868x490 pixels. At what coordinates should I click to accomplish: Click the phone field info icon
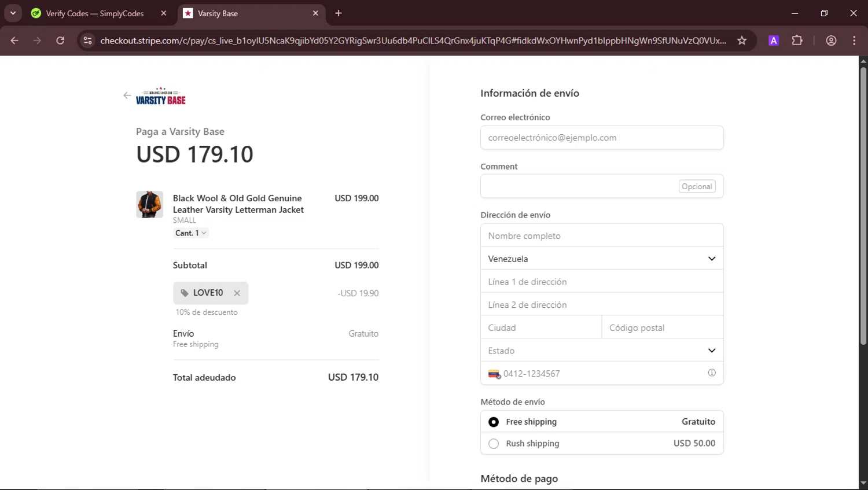(x=712, y=373)
